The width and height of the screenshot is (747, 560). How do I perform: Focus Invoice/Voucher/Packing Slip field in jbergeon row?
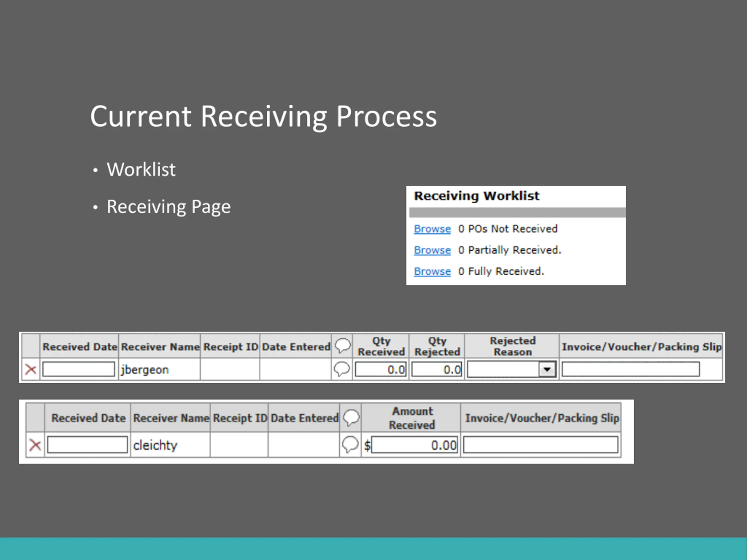pos(631,369)
